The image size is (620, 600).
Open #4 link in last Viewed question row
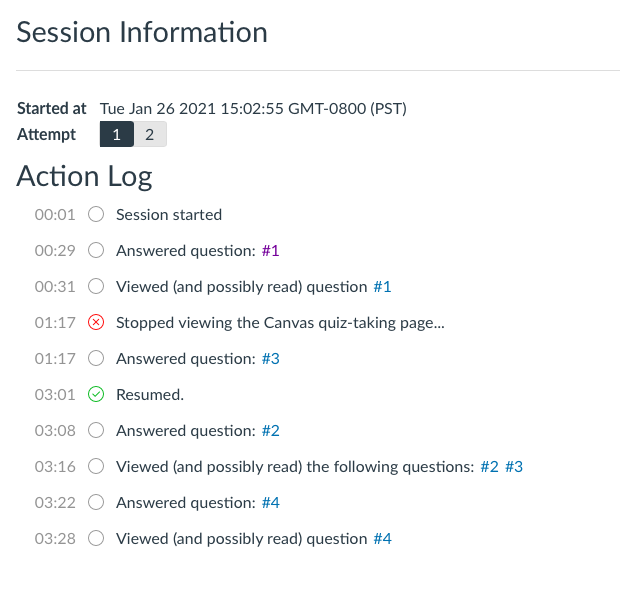click(x=382, y=538)
